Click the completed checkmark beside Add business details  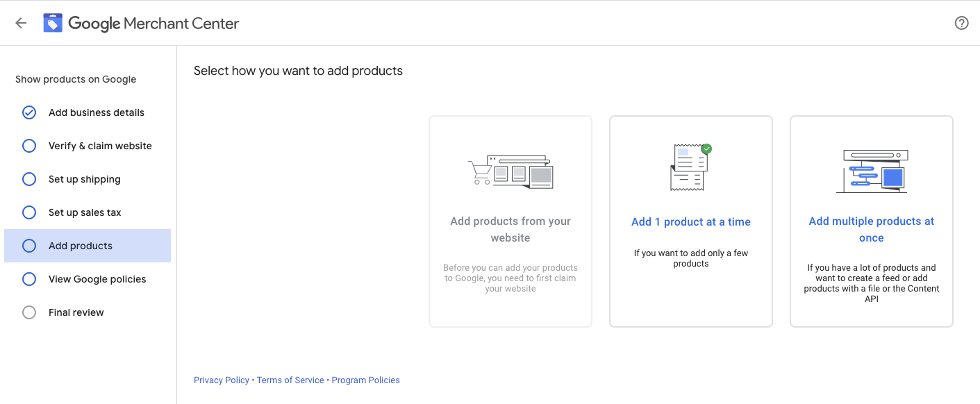click(29, 112)
